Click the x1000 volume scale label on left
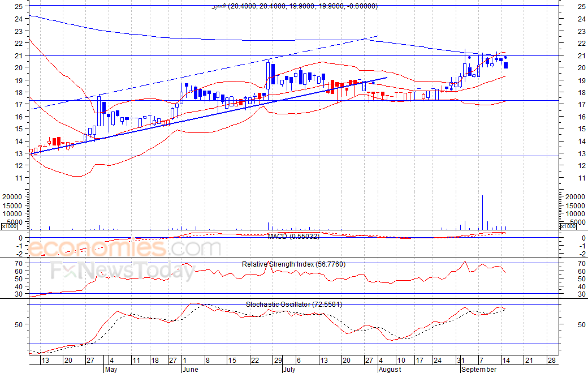The width and height of the screenshot is (588, 373). point(8,226)
